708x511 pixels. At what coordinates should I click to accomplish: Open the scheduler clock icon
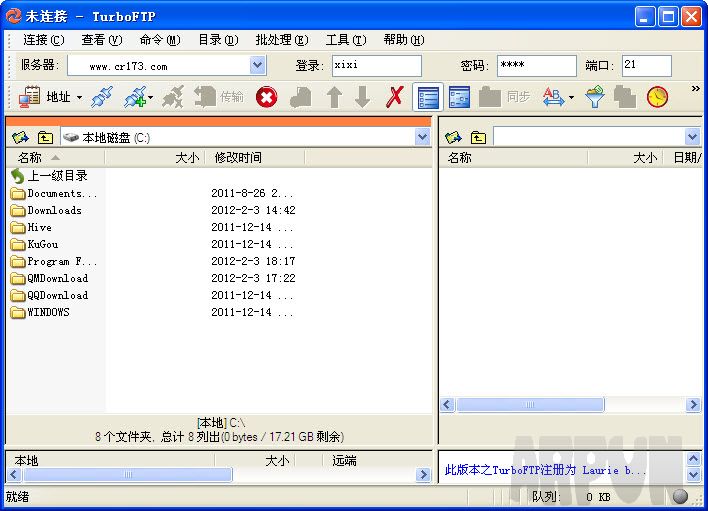(x=657, y=97)
